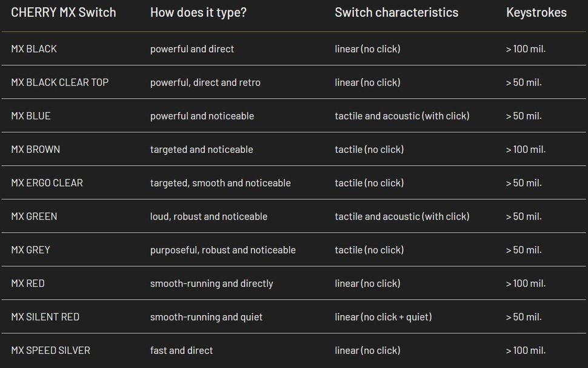Image resolution: width=588 pixels, height=368 pixels.
Task: Click 'purposeful, robust and noticeable' text
Action: [223, 250]
